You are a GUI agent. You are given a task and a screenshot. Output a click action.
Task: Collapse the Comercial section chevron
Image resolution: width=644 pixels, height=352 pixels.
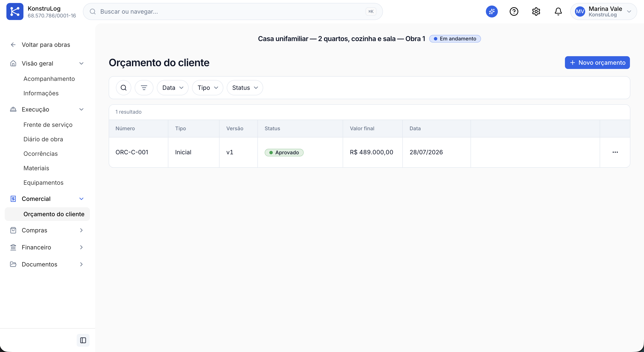click(x=81, y=199)
